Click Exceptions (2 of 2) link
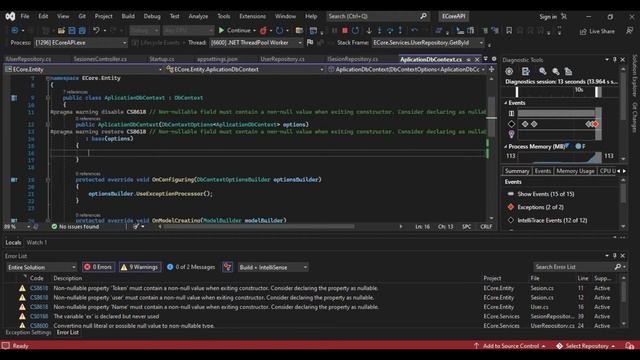The image size is (640, 360). (x=540, y=207)
